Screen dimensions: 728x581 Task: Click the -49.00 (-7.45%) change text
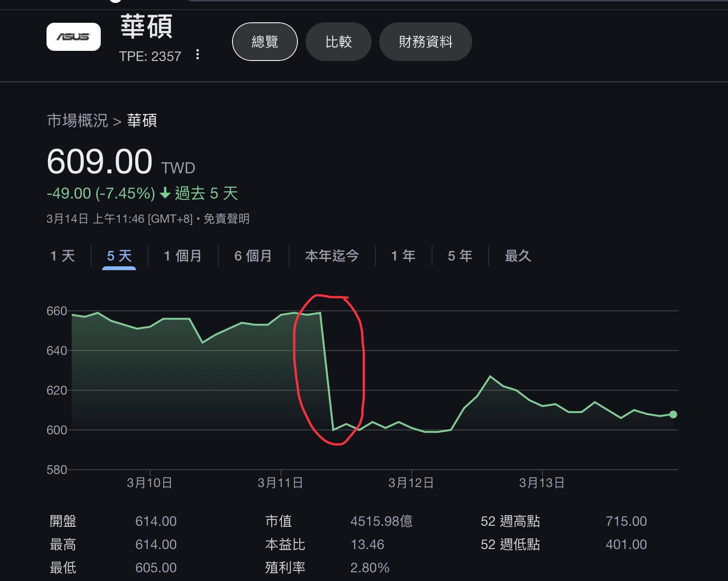pos(101,194)
